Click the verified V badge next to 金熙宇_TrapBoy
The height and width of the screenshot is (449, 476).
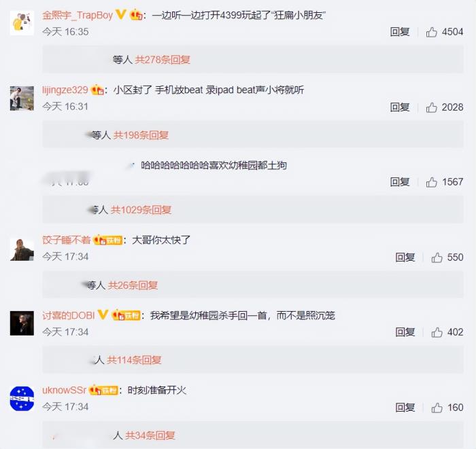pyautogui.click(x=121, y=14)
